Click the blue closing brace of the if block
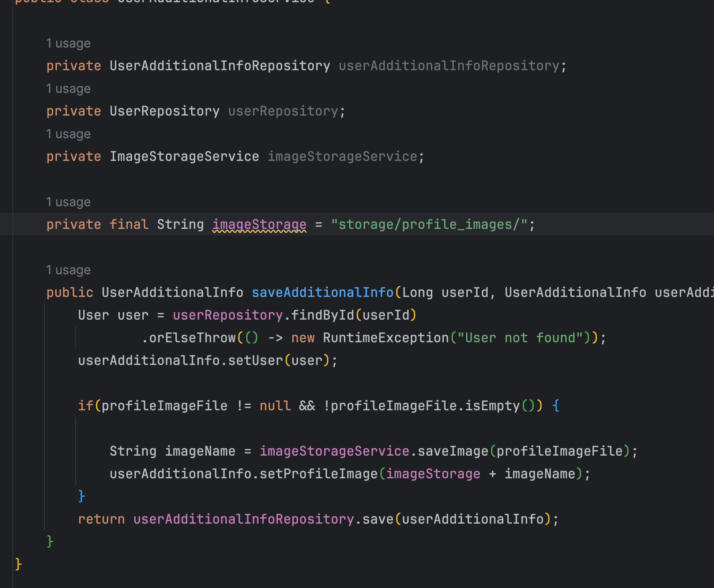 pyautogui.click(x=82, y=497)
